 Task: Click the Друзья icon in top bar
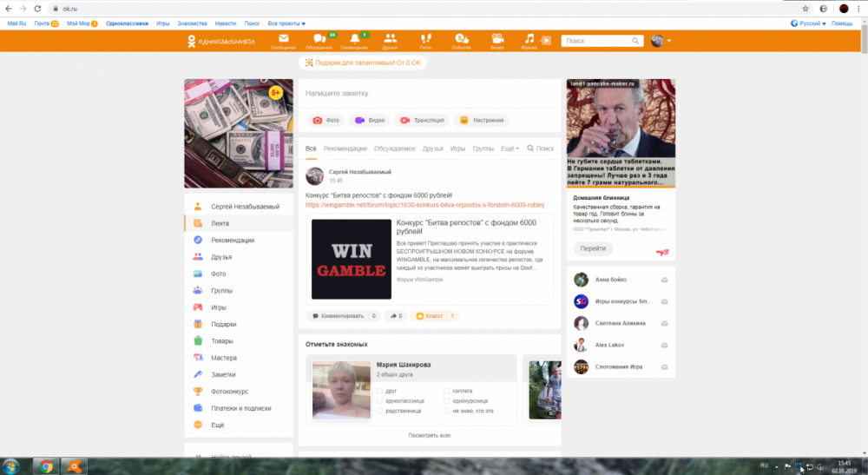pos(390,40)
